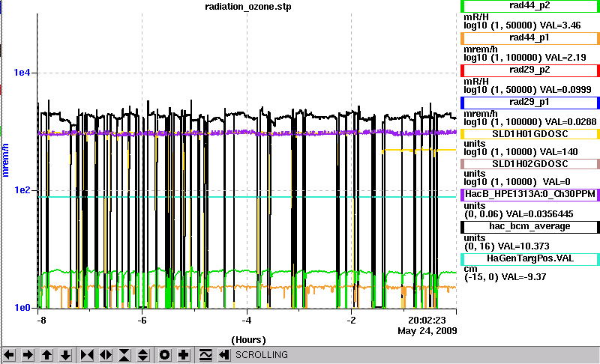Click the VAL=0.0288 readout for rad29_p1

click(571, 122)
